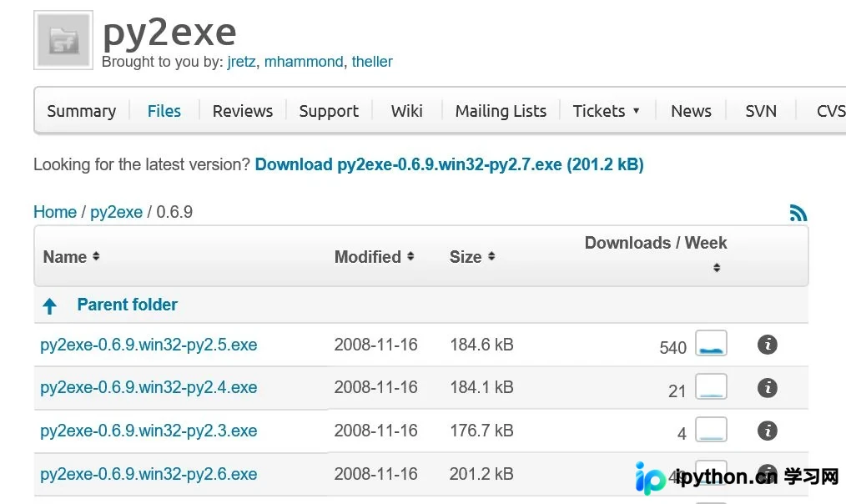Open download stats chart for py2.3 file
846x504 pixels.
pos(711,430)
